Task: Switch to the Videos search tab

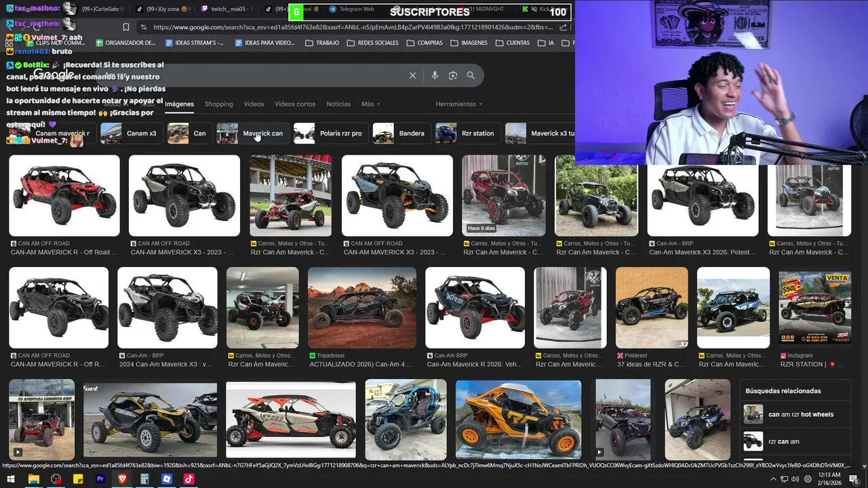Action: tap(254, 104)
